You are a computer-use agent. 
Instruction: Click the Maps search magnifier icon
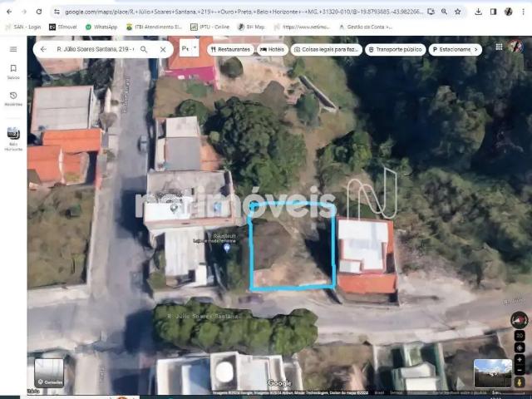click(x=144, y=50)
